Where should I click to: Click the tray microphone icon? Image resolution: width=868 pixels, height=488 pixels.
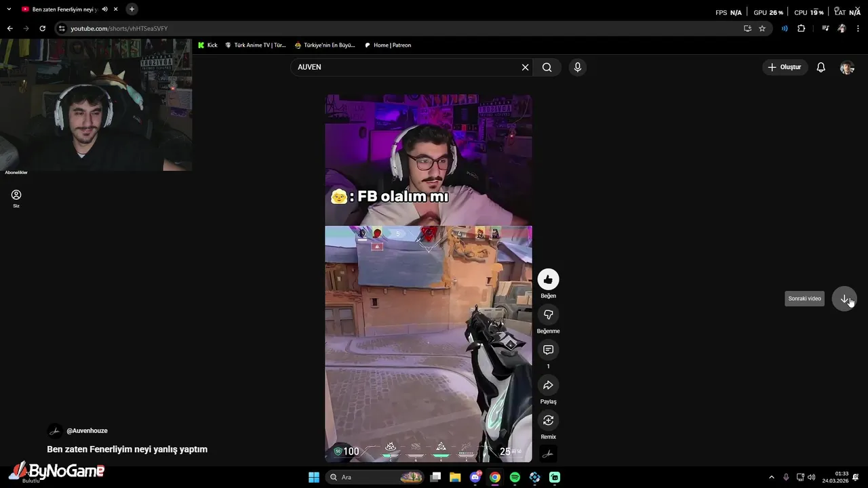[786, 477]
